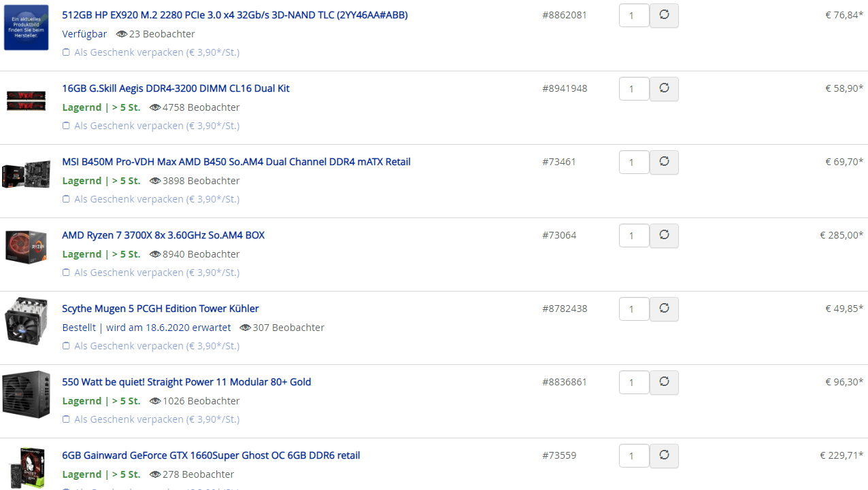Click the MSI B450M motherboard thumbnail
Screen dimensions: 868x490
click(x=26, y=175)
